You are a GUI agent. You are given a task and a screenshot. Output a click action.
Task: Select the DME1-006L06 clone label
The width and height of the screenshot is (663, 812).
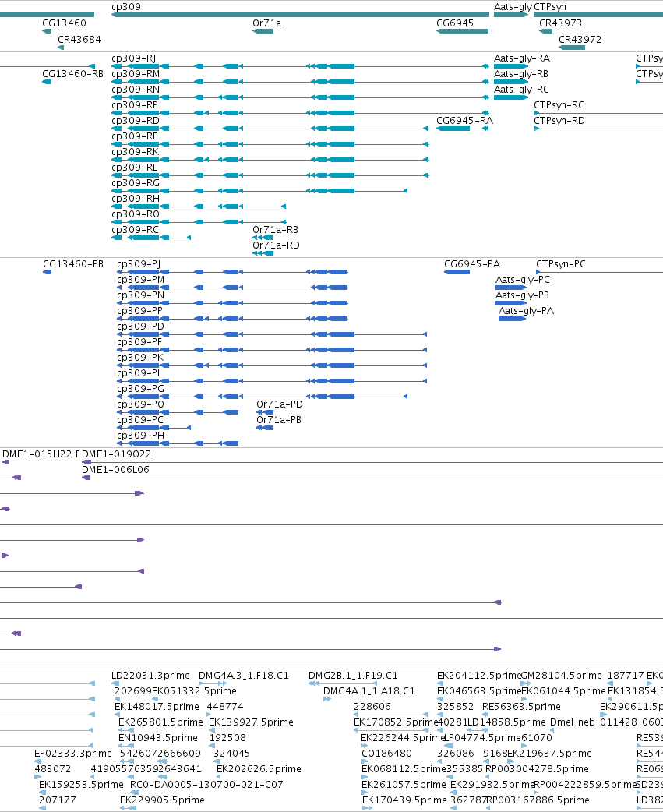pyautogui.click(x=115, y=470)
